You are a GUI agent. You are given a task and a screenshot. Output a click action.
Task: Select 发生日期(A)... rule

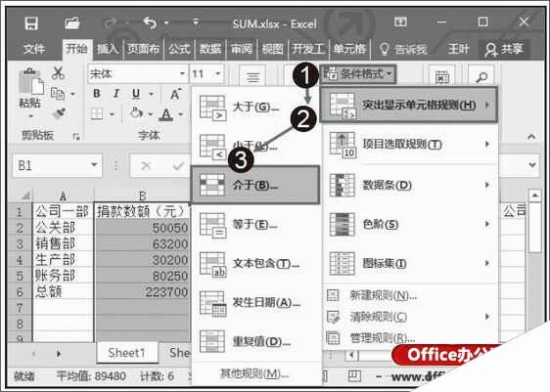pos(255,302)
